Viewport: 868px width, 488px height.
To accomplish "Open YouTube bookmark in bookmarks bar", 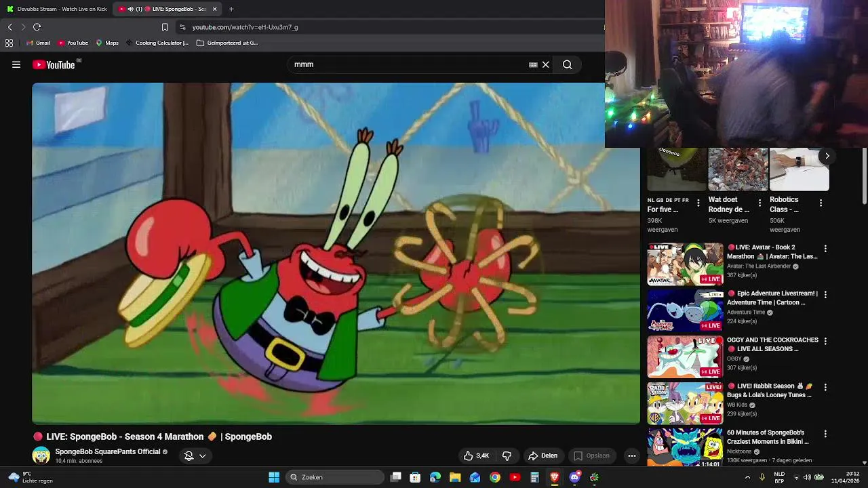I will pos(73,43).
